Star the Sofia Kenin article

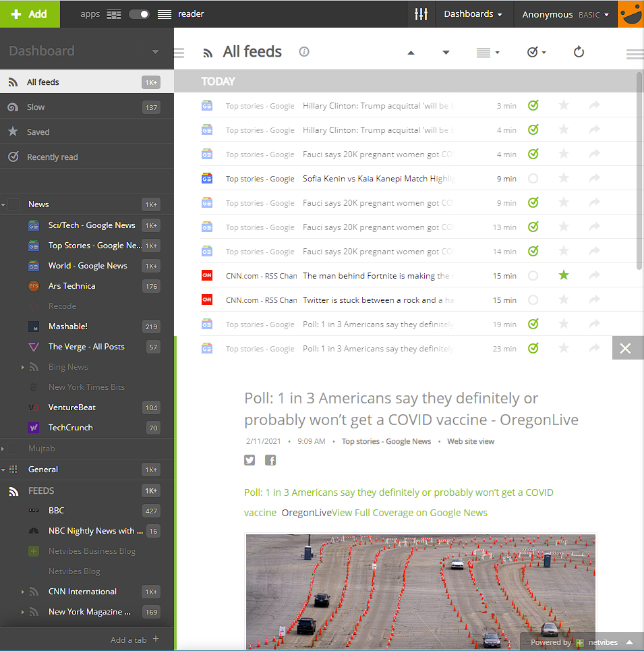pyautogui.click(x=564, y=178)
